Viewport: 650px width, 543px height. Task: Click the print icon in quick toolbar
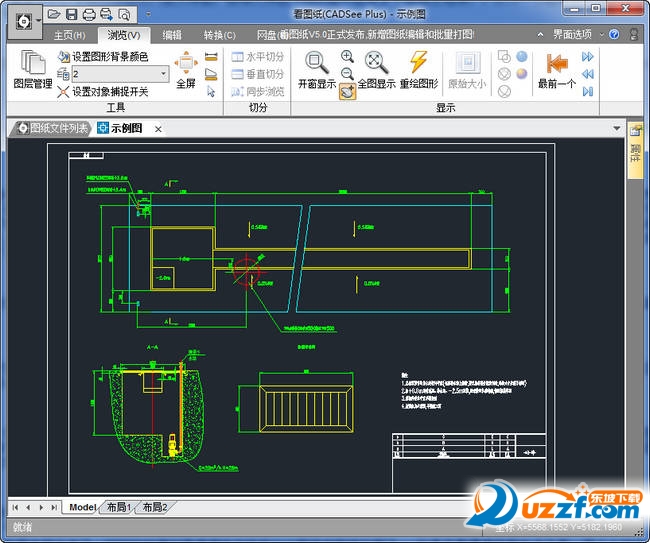89,15
